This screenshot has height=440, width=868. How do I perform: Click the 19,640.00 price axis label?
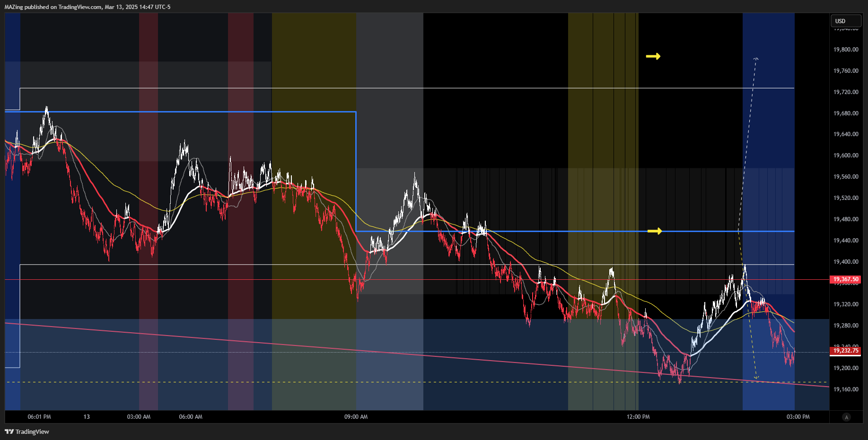[x=846, y=134]
